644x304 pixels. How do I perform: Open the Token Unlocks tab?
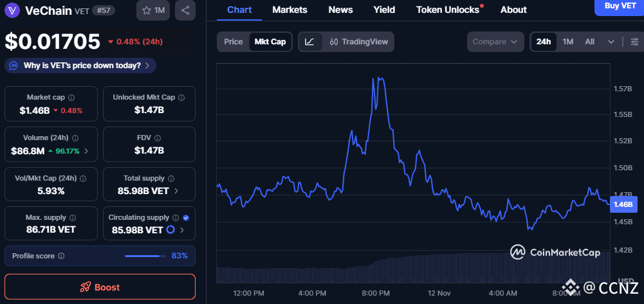(x=448, y=10)
